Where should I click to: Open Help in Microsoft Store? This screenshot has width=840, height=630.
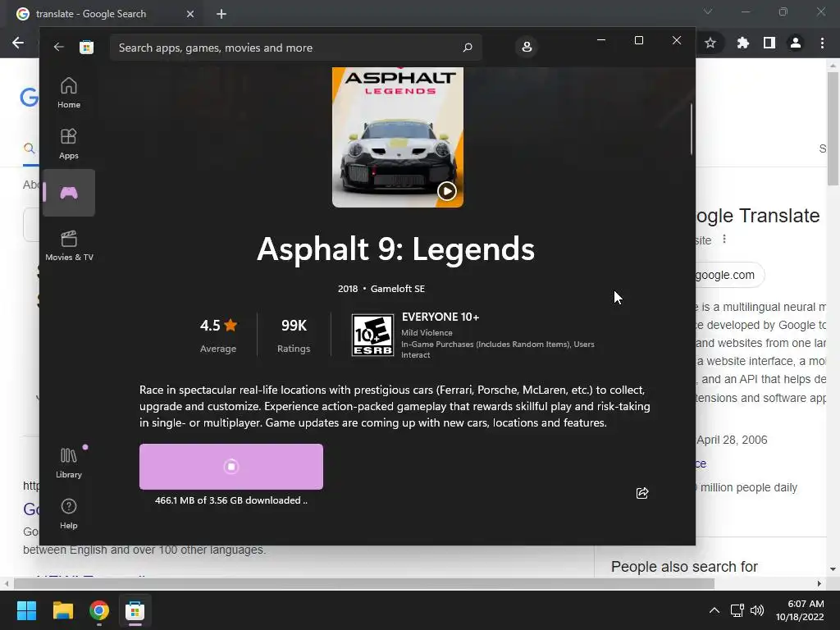(69, 514)
